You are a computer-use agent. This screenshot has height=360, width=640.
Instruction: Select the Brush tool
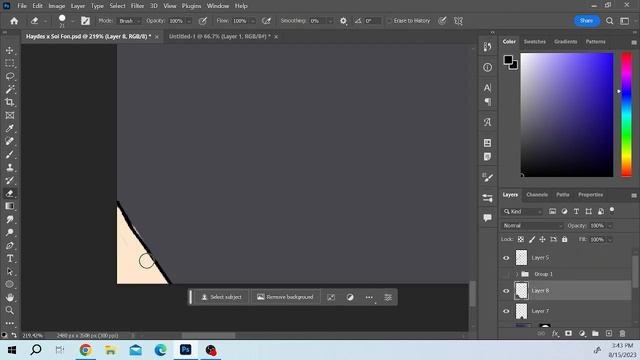coord(10,154)
